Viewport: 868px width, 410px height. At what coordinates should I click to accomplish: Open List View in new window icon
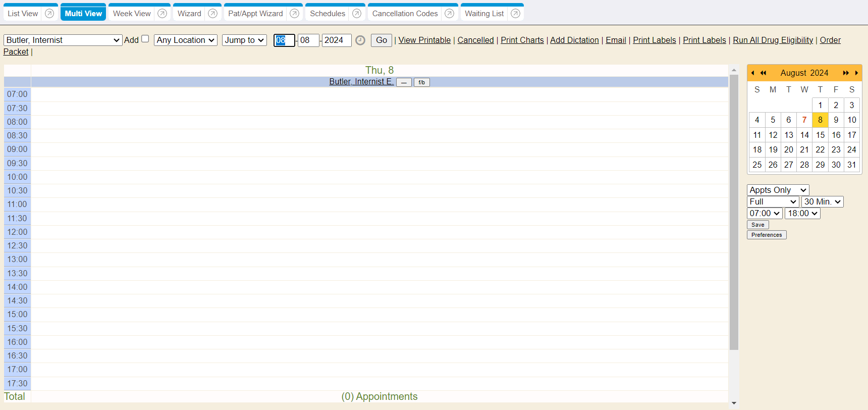point(49,14)
